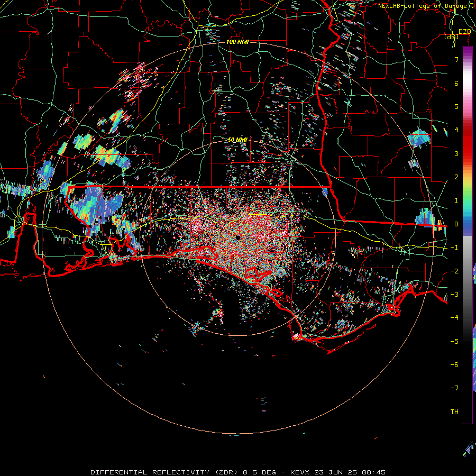476x476 pixels.
Task: Click the "[dB]" units label
Action: pos(452,36)
